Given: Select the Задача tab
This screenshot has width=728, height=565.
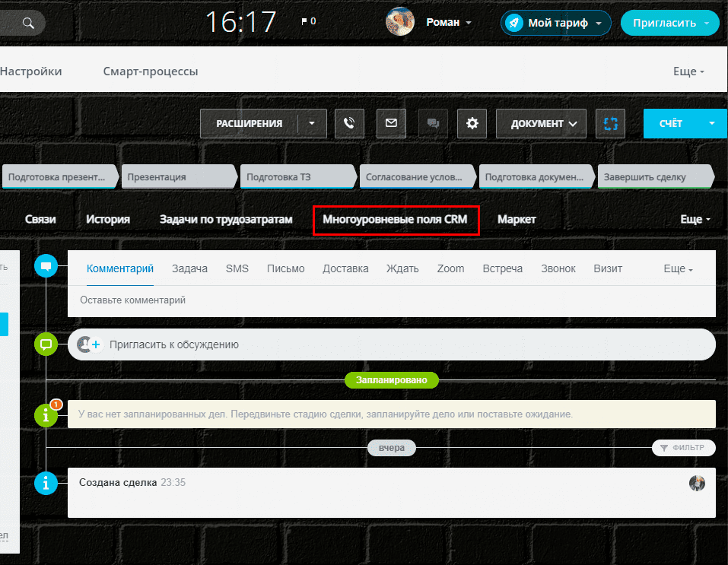Looking at the screenshot, I should (x=189, y=268).
